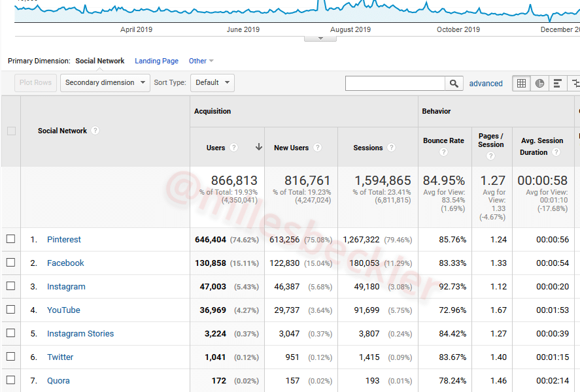
Task: Switch to performance bar view icon
Action: [557, 84]
